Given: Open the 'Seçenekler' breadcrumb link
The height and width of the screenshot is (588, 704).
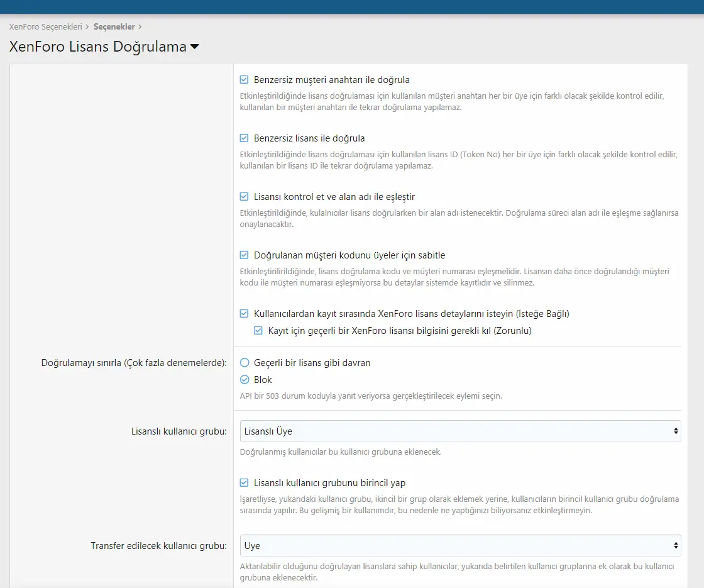Looking at the screenshot, I should coord(114,26).
